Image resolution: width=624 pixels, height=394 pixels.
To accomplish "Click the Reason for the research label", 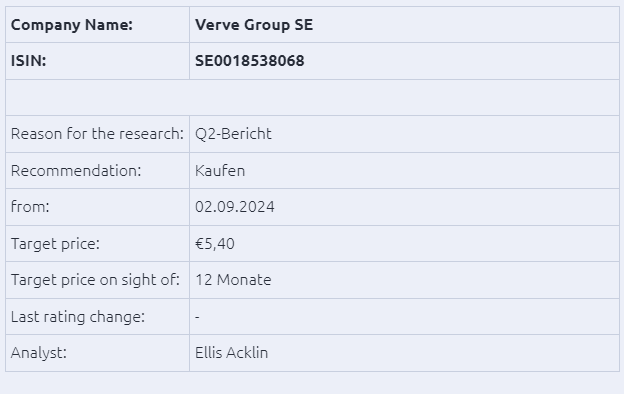I will 97,134.
